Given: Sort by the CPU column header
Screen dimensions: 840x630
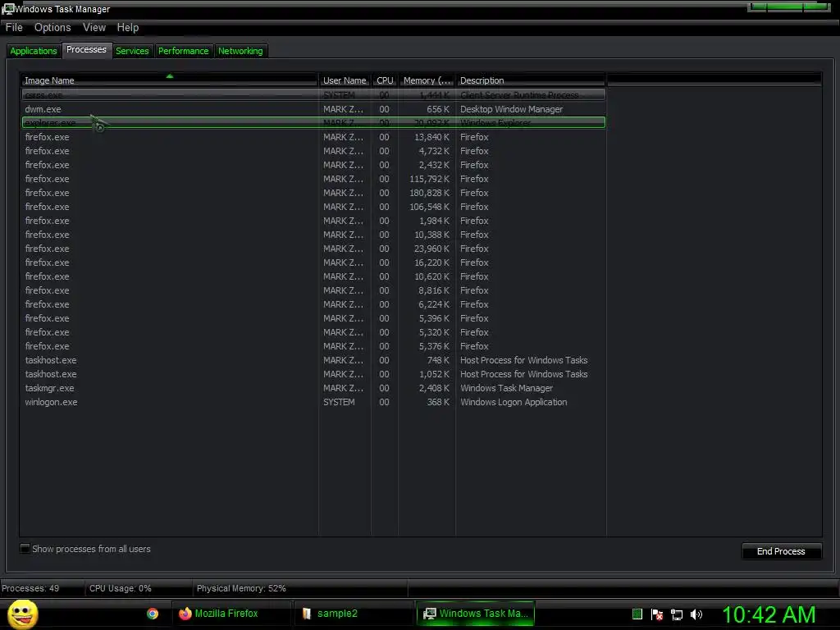Looking at the screenshot, I should pos(385,80).
